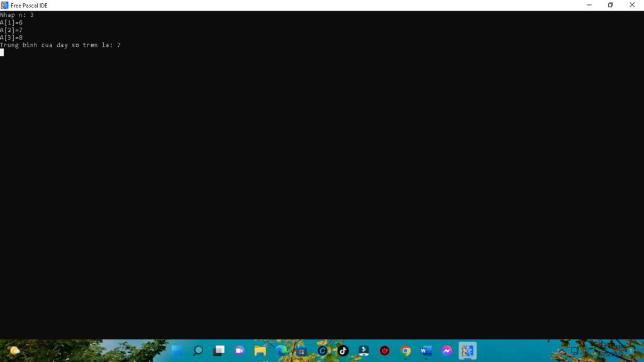Click the "A[3]=8" console line
The width and height of the screenshot is (644, 362).
pos(11,37)
